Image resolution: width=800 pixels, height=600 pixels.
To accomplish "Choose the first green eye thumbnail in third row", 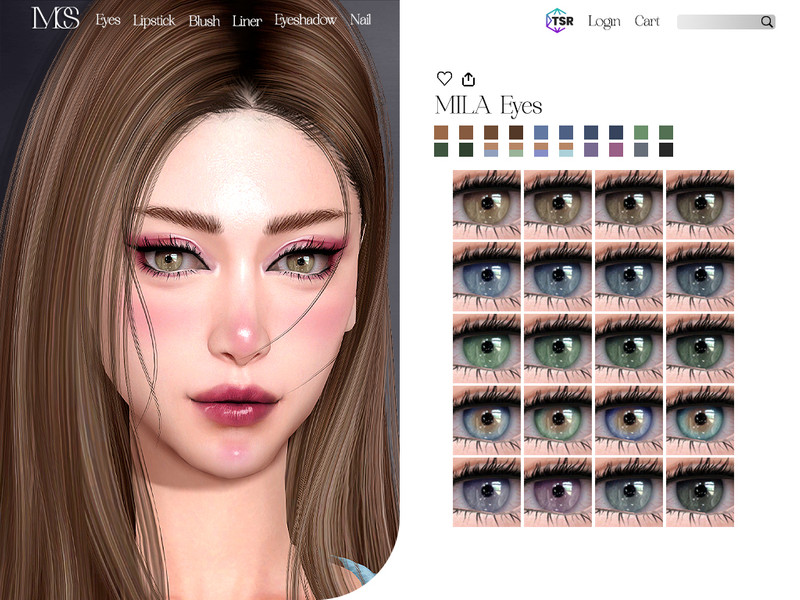I will (x=487, y=347).
